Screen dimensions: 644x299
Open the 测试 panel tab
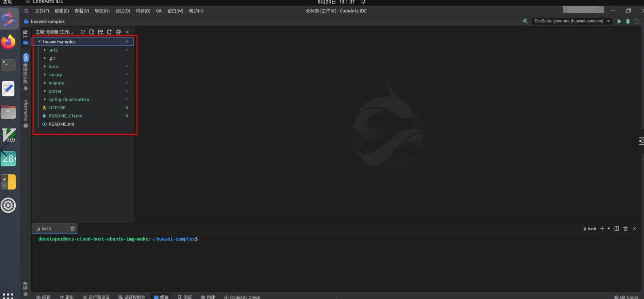pos(185,297)
